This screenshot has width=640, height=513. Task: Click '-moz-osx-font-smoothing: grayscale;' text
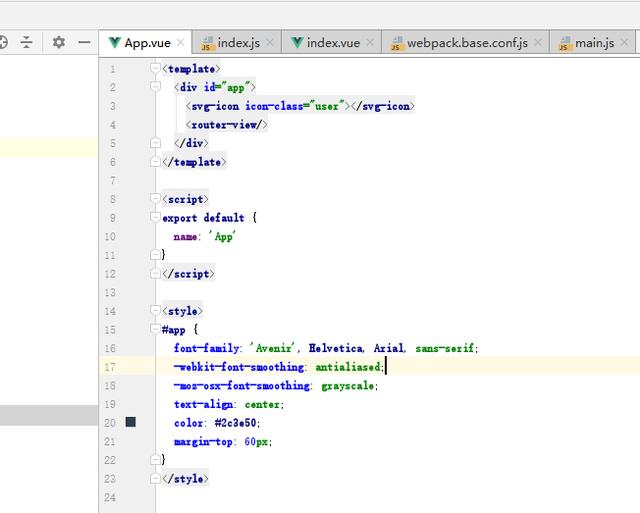pyautogui.click(x=276, y=386)
